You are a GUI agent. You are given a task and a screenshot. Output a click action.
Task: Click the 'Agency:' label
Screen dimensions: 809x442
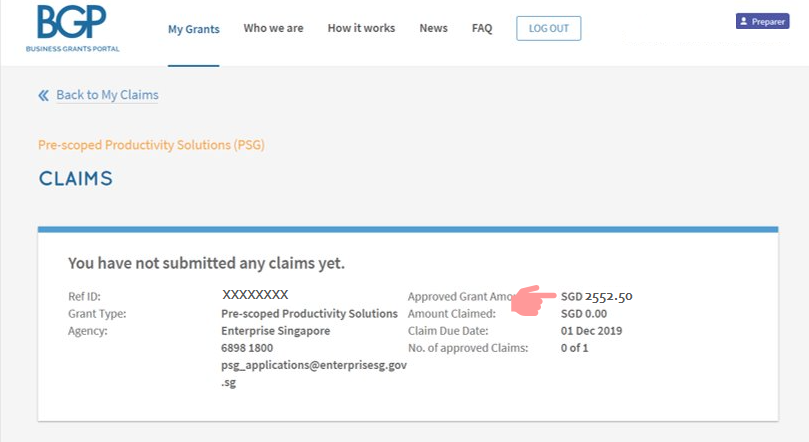(x=88, y=331)
